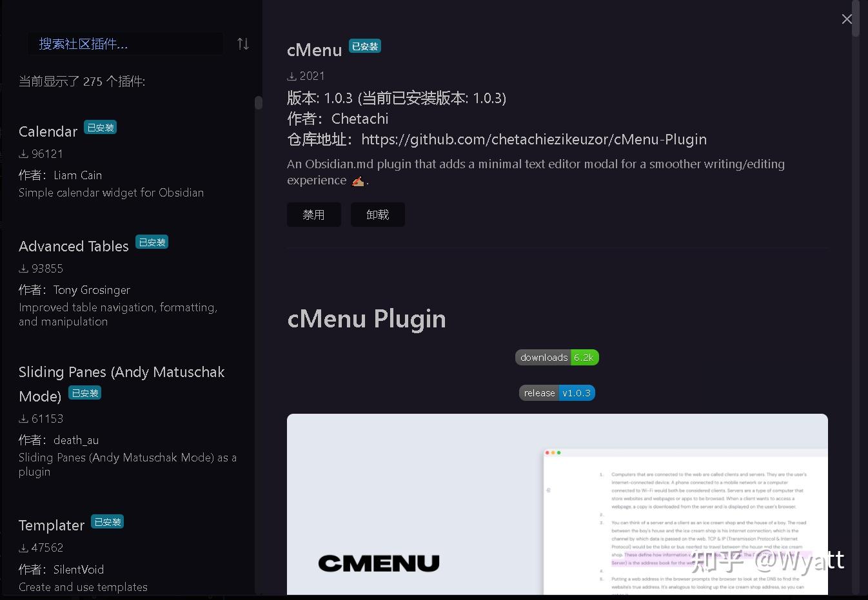Click the plugin list scrollbar
This screenshot has width=868, height=600.
(258, 102)
